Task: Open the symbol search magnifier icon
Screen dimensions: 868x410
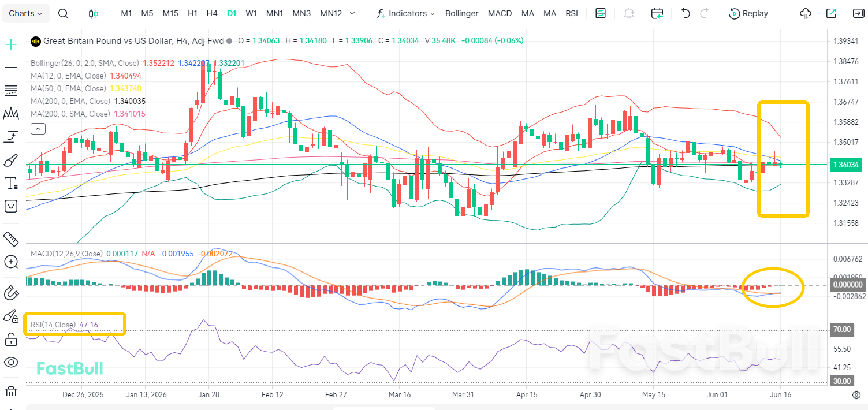Action: point(64,13)
